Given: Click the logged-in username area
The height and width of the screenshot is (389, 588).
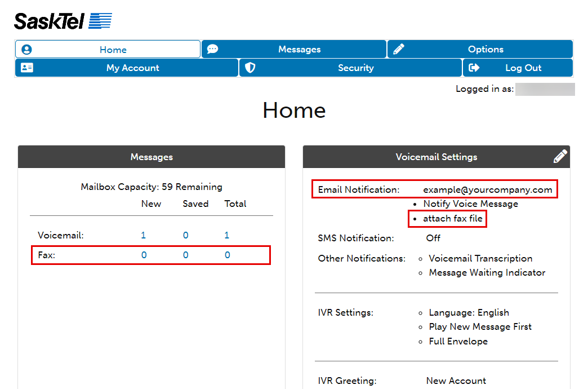Looking at the screenshot, I should point(545,89).
